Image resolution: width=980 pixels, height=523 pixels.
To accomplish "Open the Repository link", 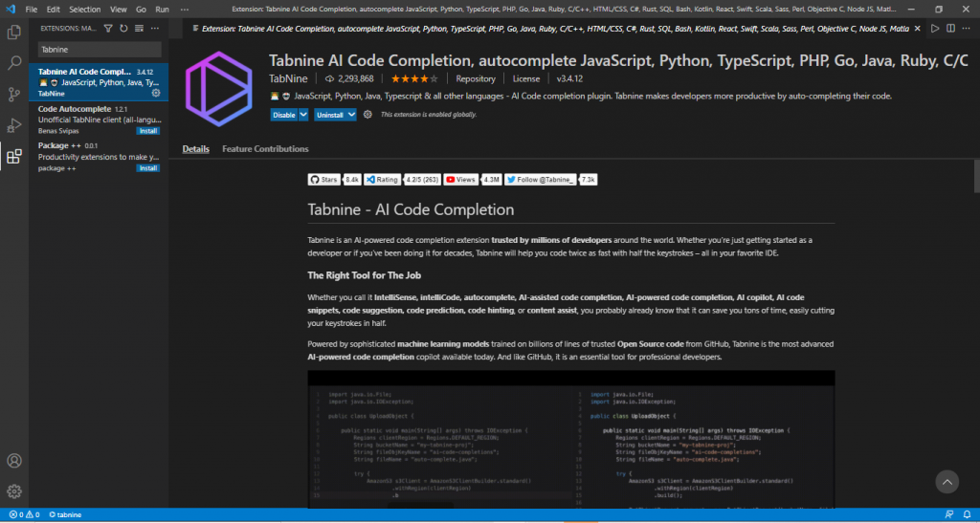I will 476,78.
